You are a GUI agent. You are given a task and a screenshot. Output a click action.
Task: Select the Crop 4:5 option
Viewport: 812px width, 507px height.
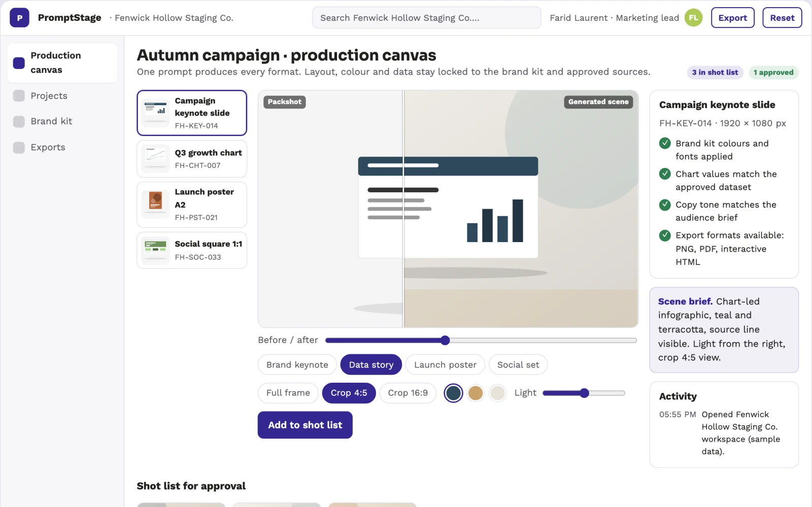tap(349, 393)
